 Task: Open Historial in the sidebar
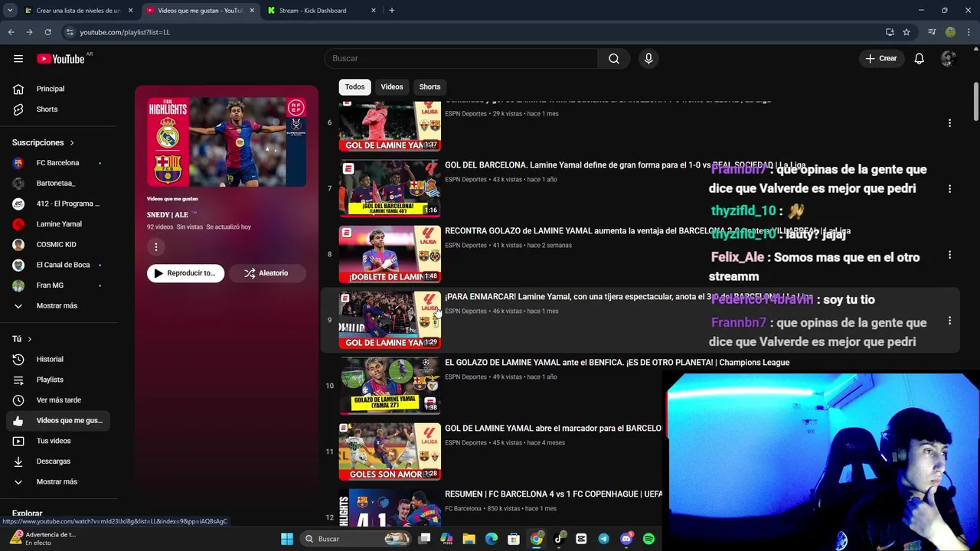[58, 359]
